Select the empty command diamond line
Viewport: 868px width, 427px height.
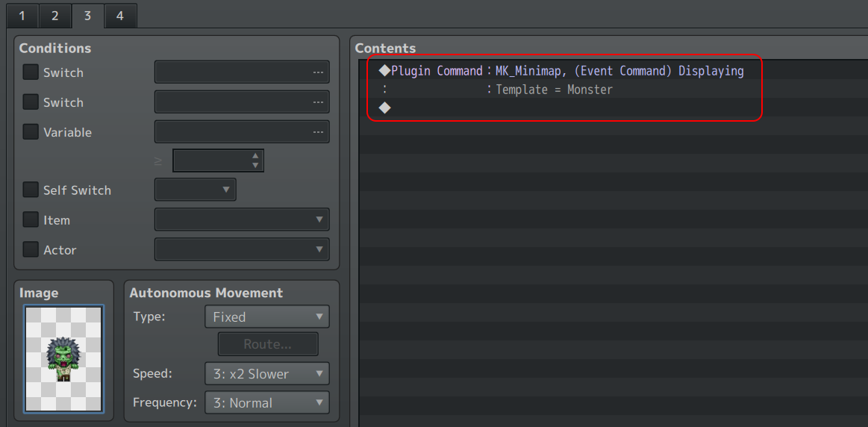coord(384,107)
